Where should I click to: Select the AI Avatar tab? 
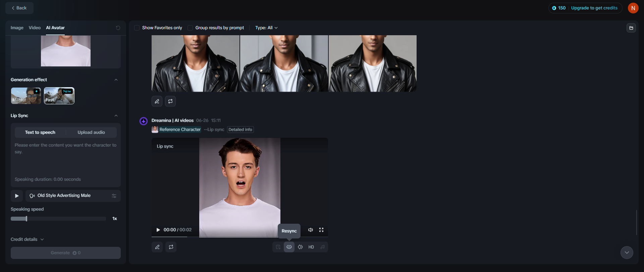point(55,28)
